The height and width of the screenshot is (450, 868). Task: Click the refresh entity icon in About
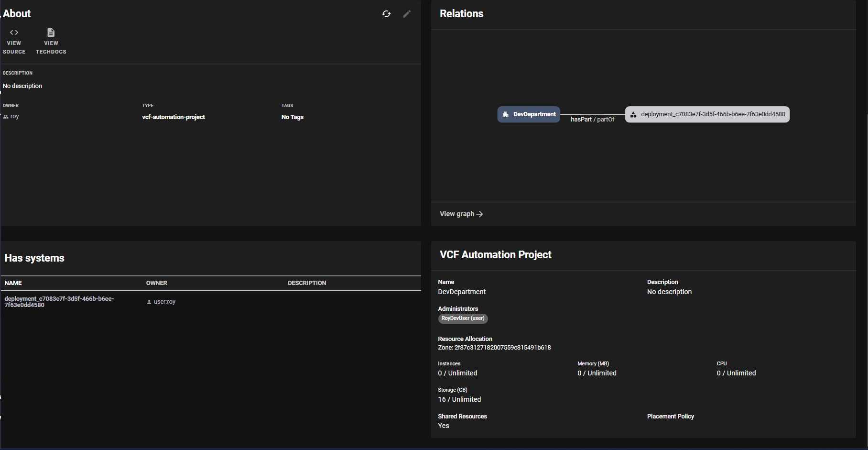pos(386,14)
